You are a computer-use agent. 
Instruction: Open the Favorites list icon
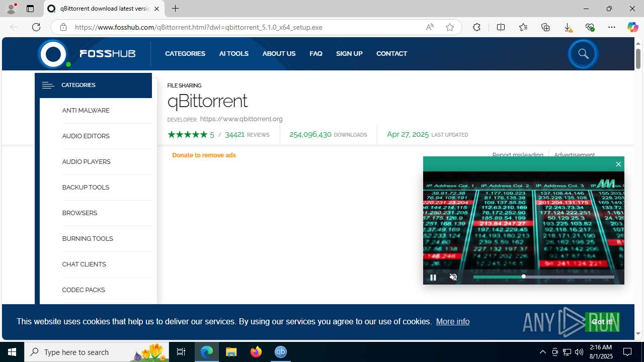point(523,27)
